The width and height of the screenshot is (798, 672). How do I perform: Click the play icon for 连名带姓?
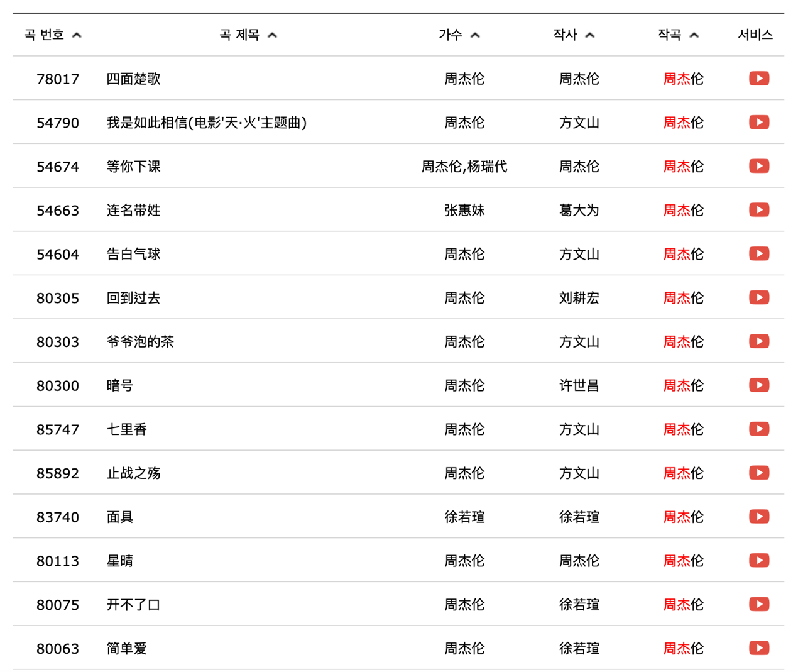[758, 210]
